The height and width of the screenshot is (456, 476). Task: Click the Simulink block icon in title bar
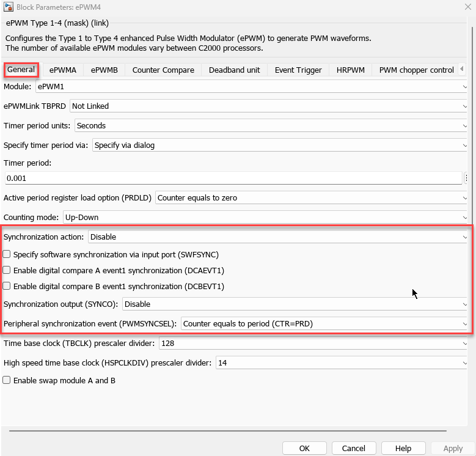point(8,7)
